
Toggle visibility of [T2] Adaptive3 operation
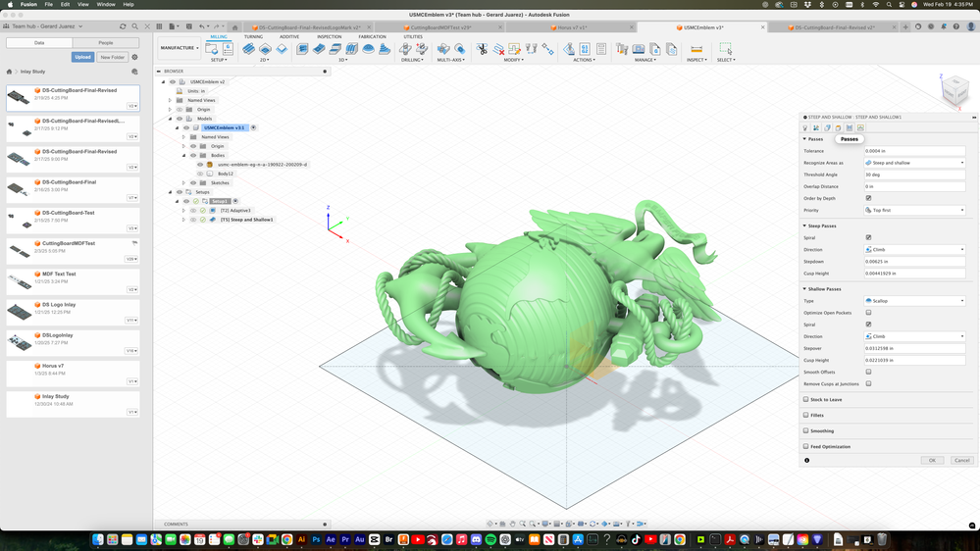193,211
